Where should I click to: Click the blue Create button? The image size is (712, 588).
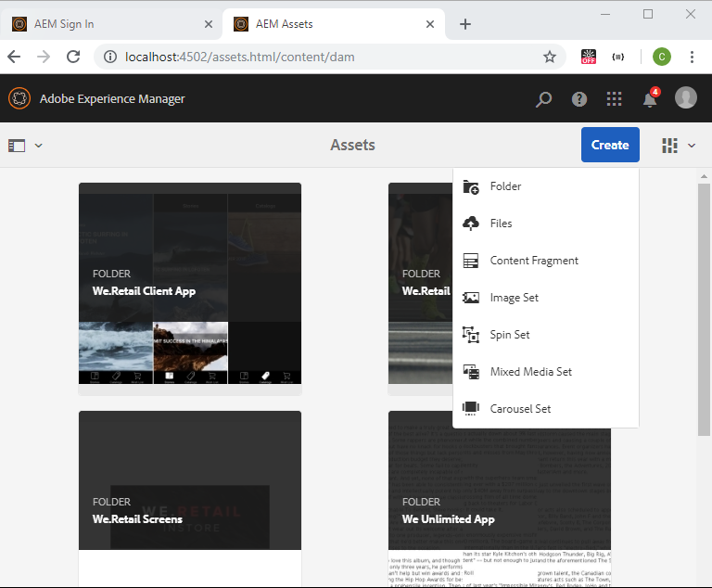(x=610, y=145)
